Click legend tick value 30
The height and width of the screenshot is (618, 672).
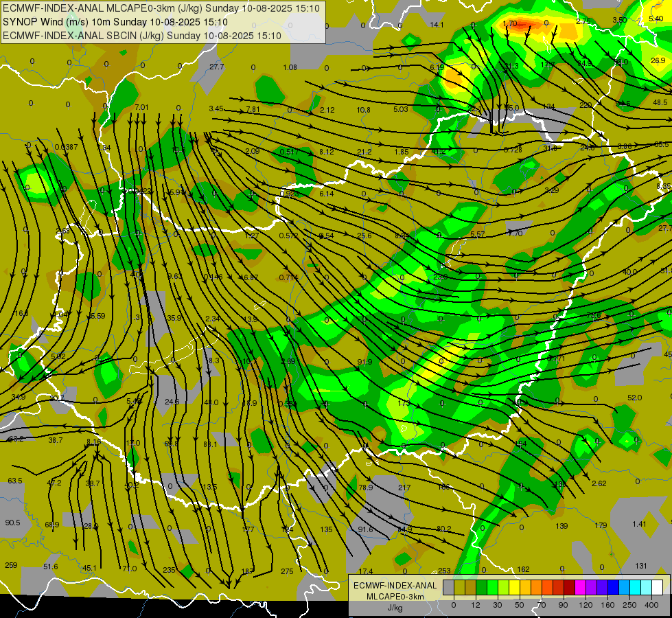coord(497,605)
